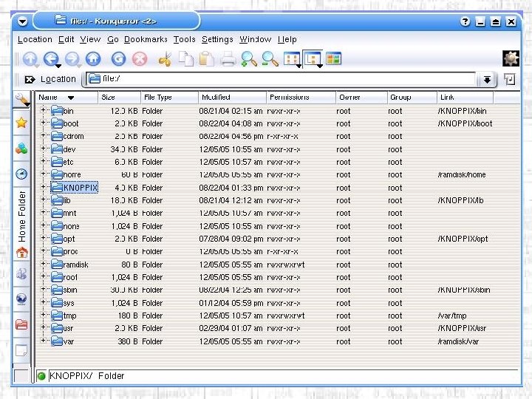Screen dimensions: 532x399
Task: Open the History clock sidebar tab
Action: pyautogui.click(x=21, y=174)
